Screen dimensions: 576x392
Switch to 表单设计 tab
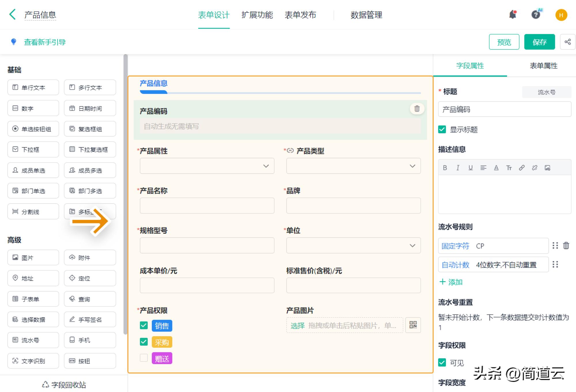point(214,15)
